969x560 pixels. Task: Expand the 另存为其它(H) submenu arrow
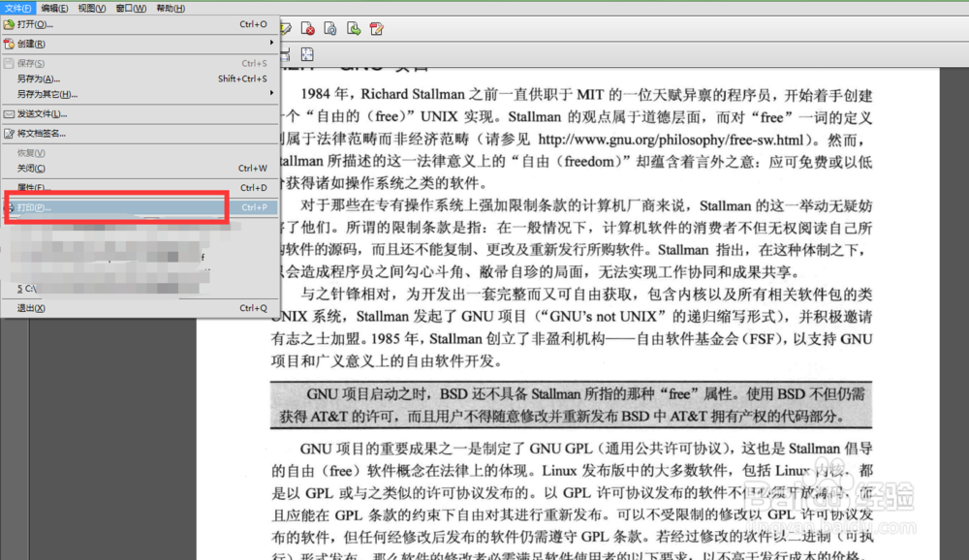pos(271,93)
